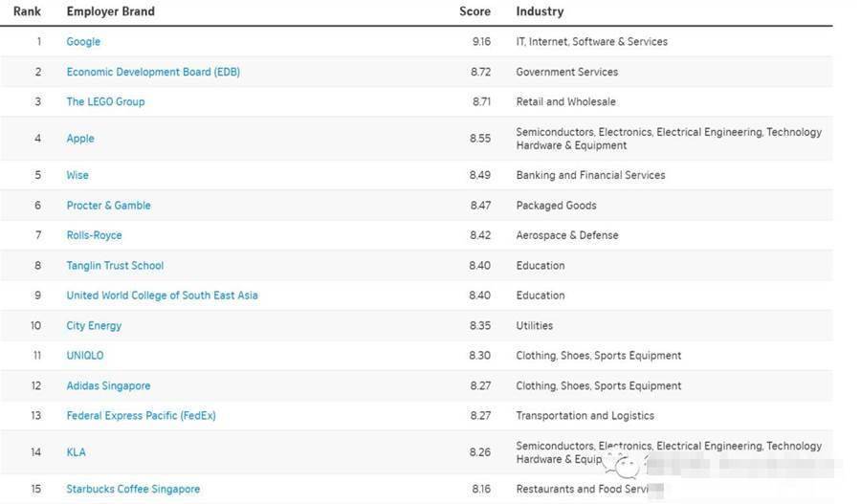The image size is (861, 504).
Task: Select the score 8.49 cell
Action: point(480,175)
